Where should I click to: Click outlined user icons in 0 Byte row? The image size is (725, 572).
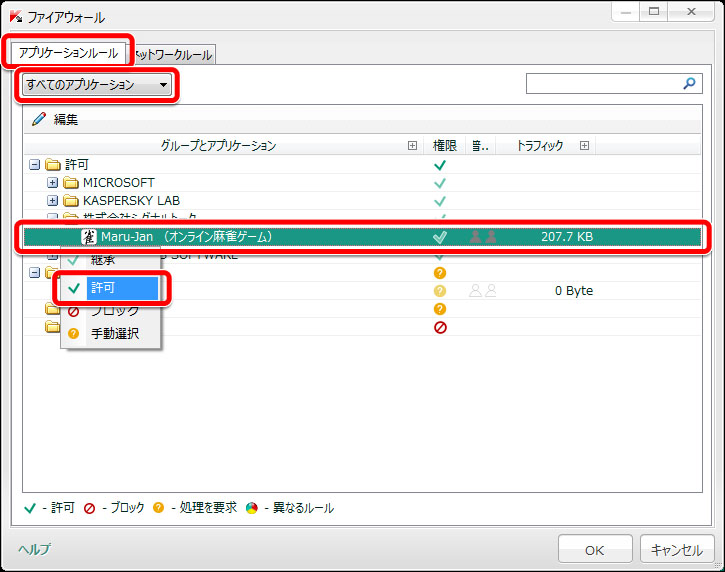(483, 290)
